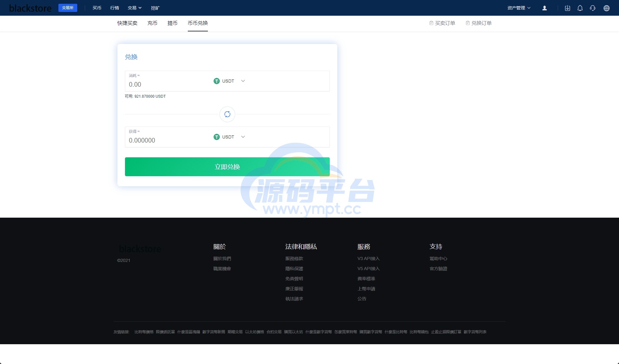Click friendly link 止盈止損限價訂單

[446, 332]
